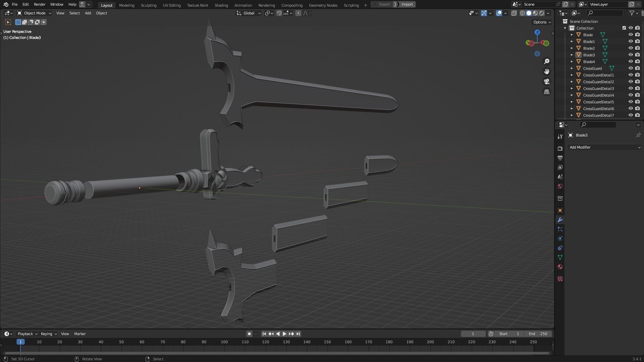Jump to the timeline end frame

pyautogui.click(x=298, y=334)
